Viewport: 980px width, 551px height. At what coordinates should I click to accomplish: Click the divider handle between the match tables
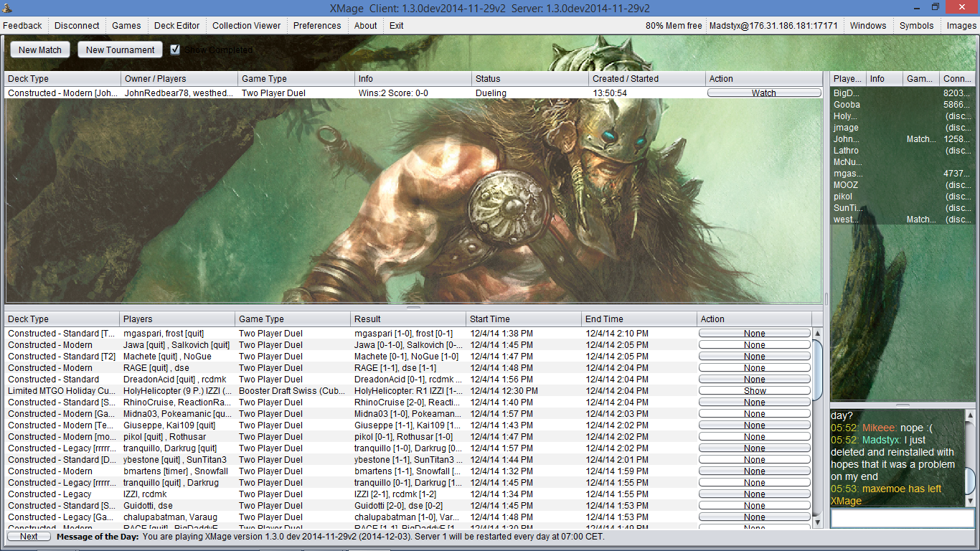tap(413, 307)
